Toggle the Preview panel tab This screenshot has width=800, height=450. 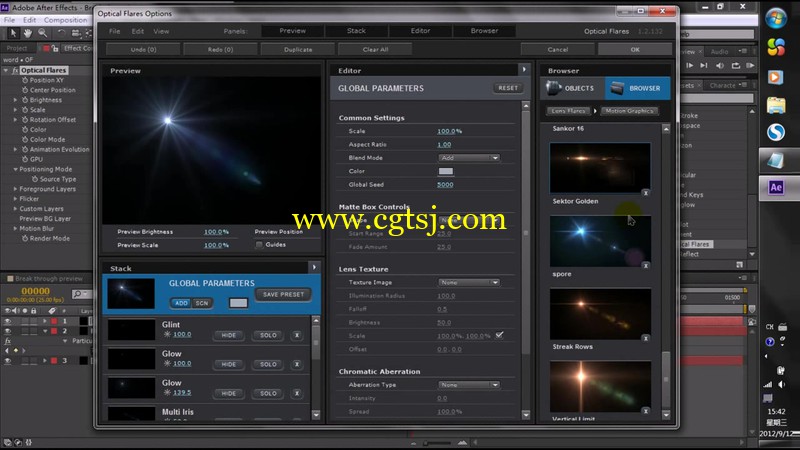[292, 31]
